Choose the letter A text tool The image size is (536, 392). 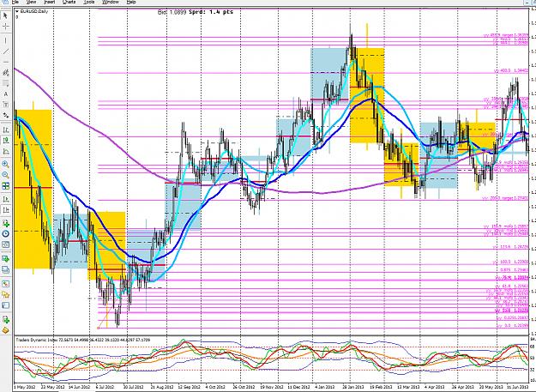5,94
